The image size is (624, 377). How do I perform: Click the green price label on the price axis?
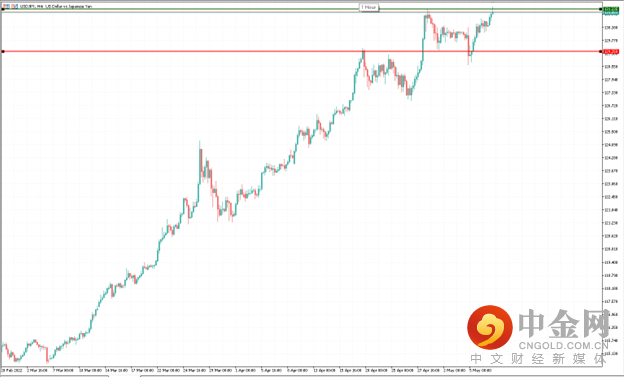(611, 9)
